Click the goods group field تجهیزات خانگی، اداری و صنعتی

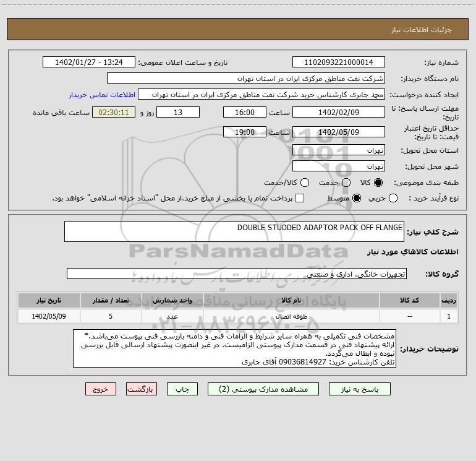[x=237, y=274]
